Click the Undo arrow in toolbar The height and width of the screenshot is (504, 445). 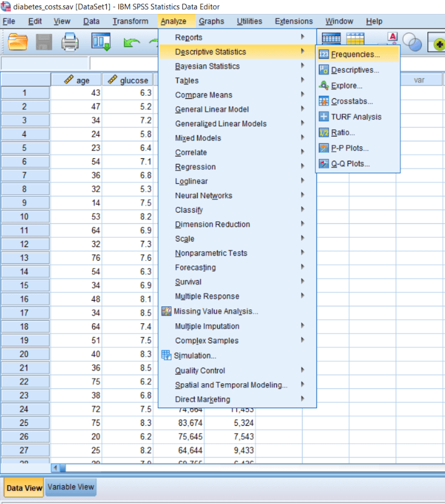132,42
